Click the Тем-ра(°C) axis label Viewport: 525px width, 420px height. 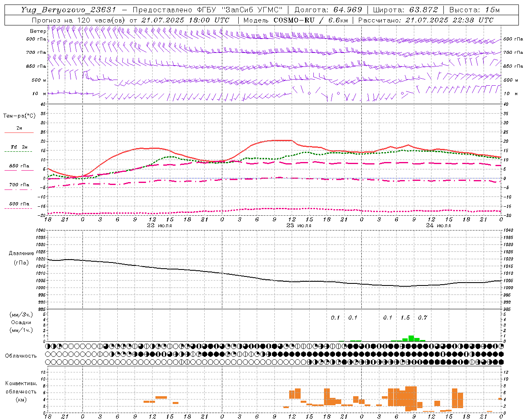(x=19, y=116)
